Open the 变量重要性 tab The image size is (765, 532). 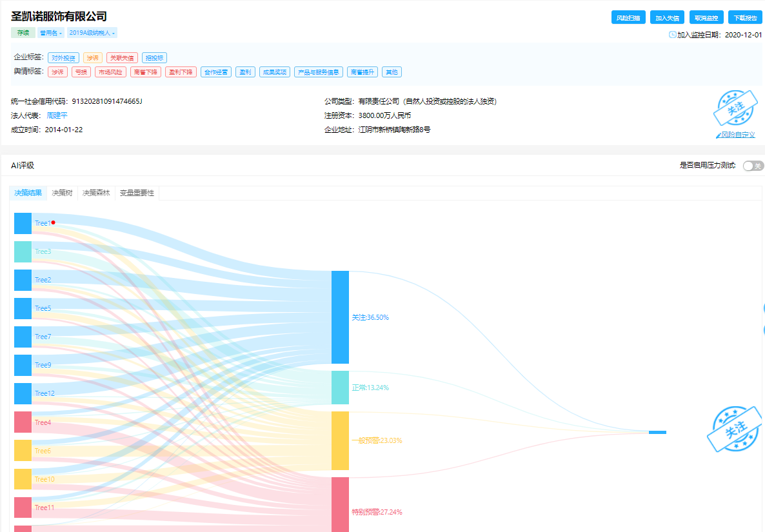(x=137, y=193)
